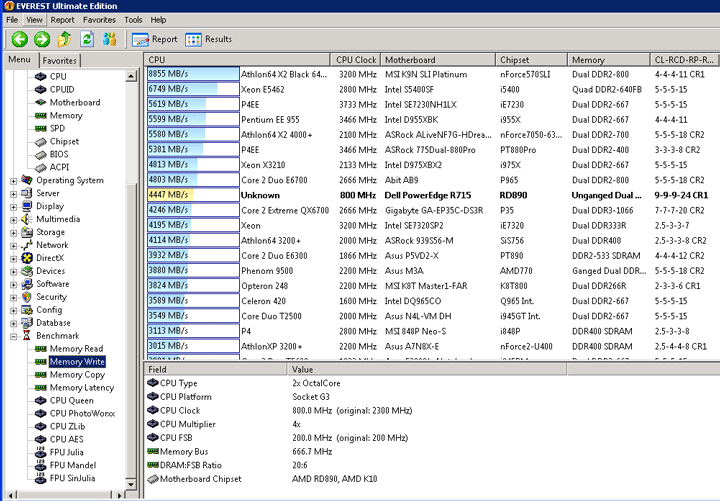Open the Help menu

(x=158, y=20)
